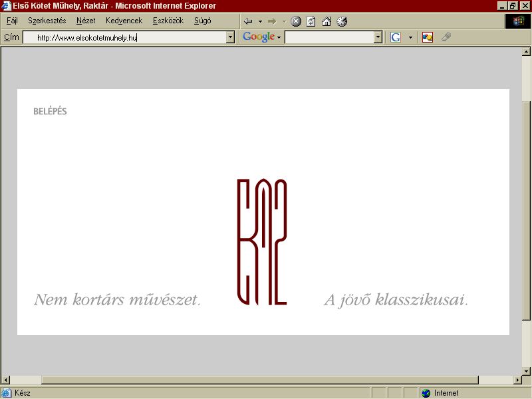The image size is (532, 399).
Task: Go to the home page via Home icon
Action: click(x=327, y=21)
